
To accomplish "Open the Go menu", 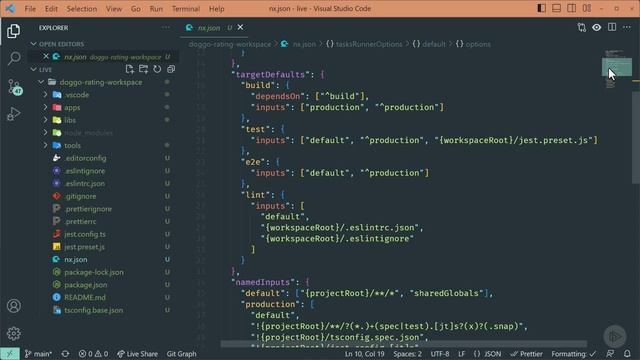I will pos(136,9).
